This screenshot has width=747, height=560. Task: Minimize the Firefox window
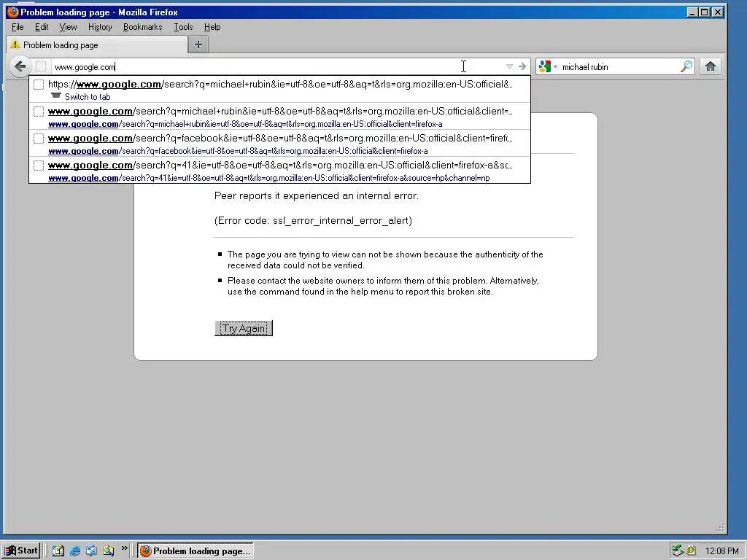693,12
